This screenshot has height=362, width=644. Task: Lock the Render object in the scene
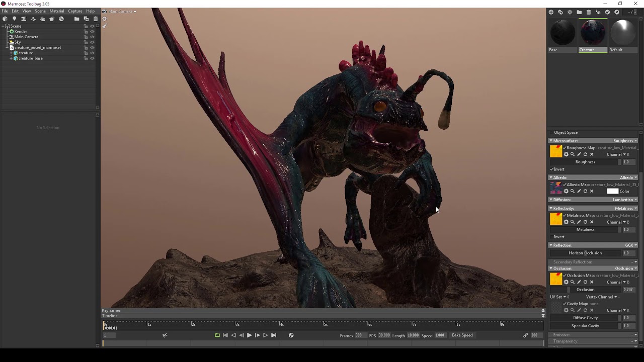click(x=86, y=32)
